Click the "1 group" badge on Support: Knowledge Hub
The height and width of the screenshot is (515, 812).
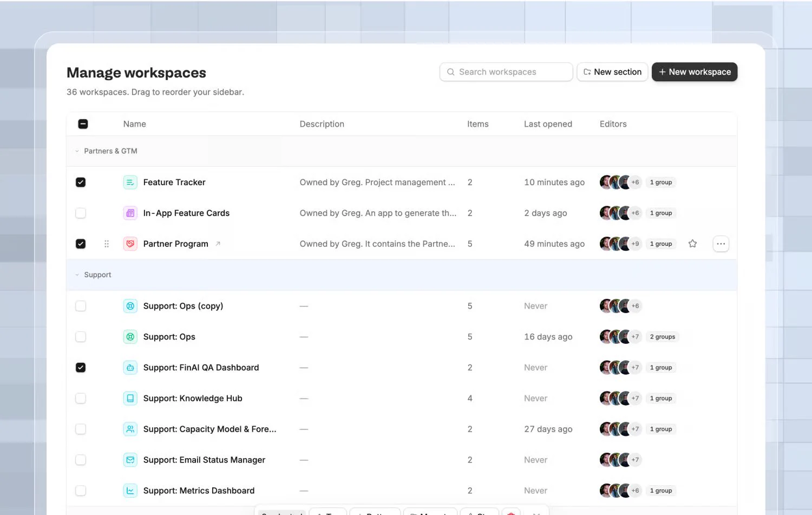point(661,399)
